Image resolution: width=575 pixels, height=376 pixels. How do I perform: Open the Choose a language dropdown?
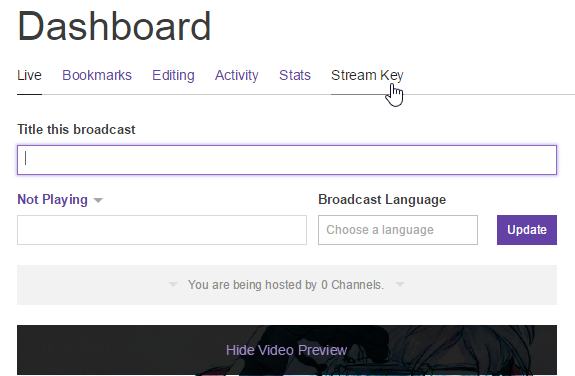(x=398, y=230)
